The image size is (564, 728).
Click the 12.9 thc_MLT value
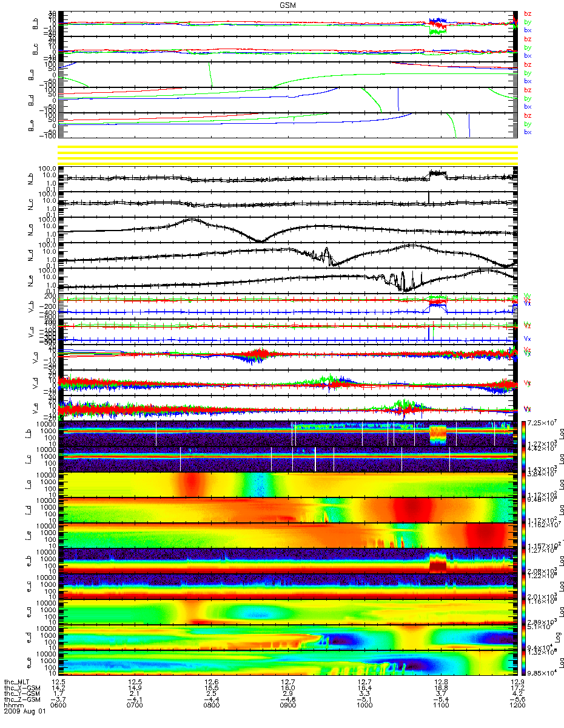(517, 682)
